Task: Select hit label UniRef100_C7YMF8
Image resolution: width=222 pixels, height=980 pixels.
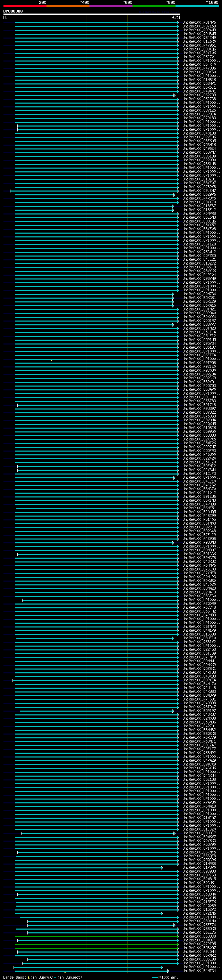Action: [199, 573]
